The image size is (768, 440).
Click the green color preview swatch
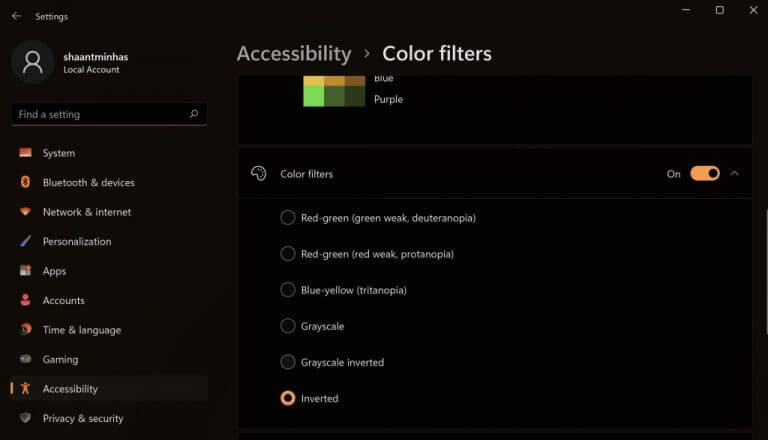[x=314, y=96]
